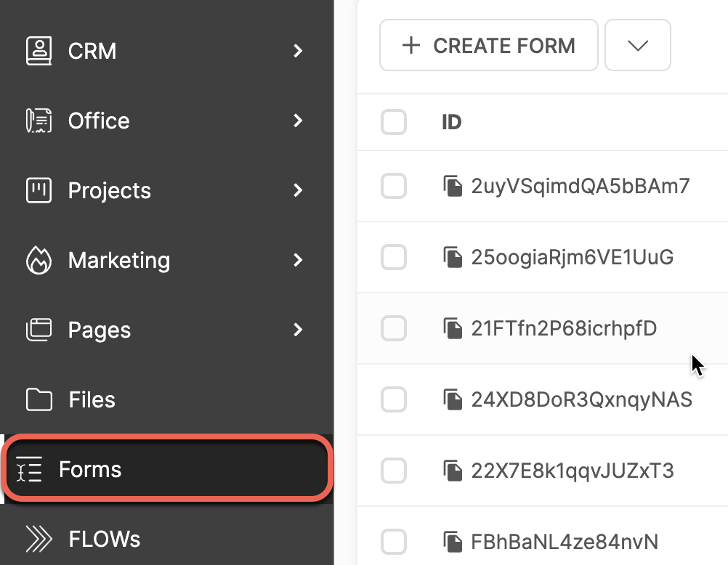This screenshot has width=728, height=565.
Task: Copy ID 2uyVSqimdQA5bBAm7 using its copy icon
Action: pos(452,186)
